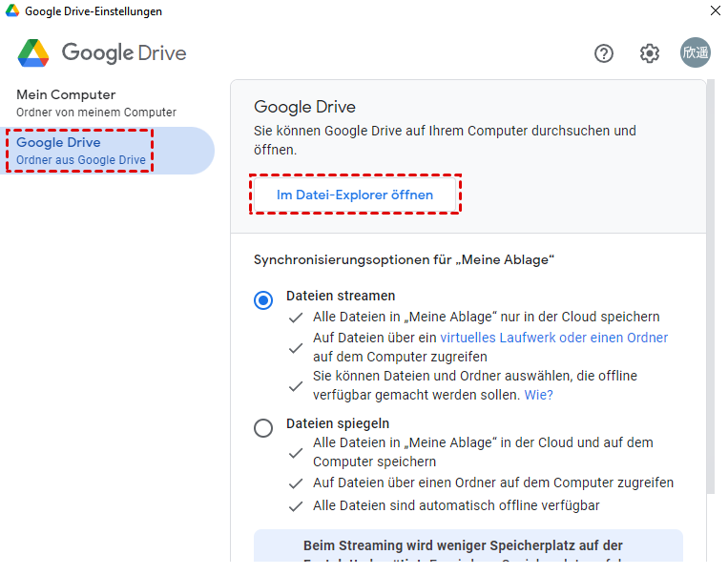Click the account avatar 欣遥
Image resolution: width=728 pixels, height=575 pixels.
696,53
